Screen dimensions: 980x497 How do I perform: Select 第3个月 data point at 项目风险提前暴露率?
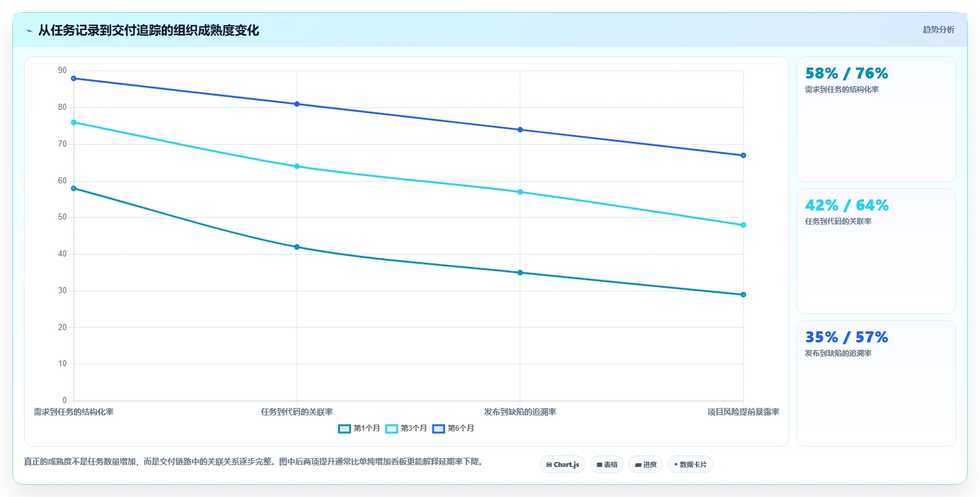pyautogui.click(x=743, y=225)
